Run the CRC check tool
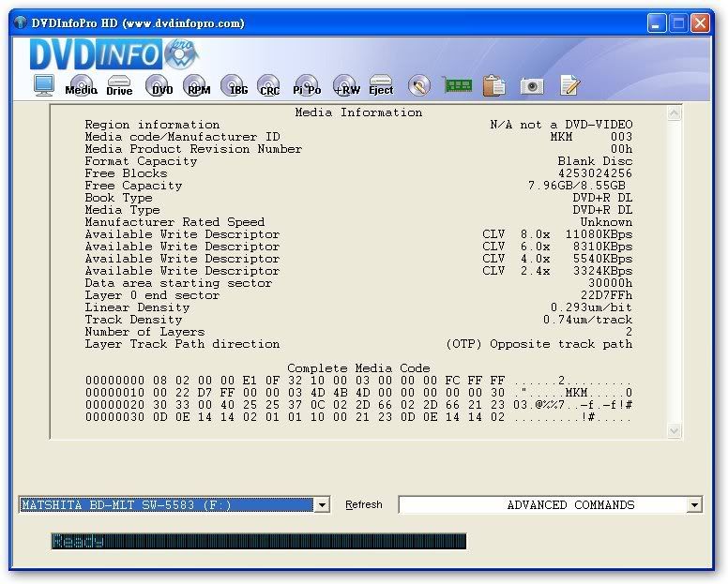The height and width of the screenshot is (584, 728). click(x=269, y=86)
